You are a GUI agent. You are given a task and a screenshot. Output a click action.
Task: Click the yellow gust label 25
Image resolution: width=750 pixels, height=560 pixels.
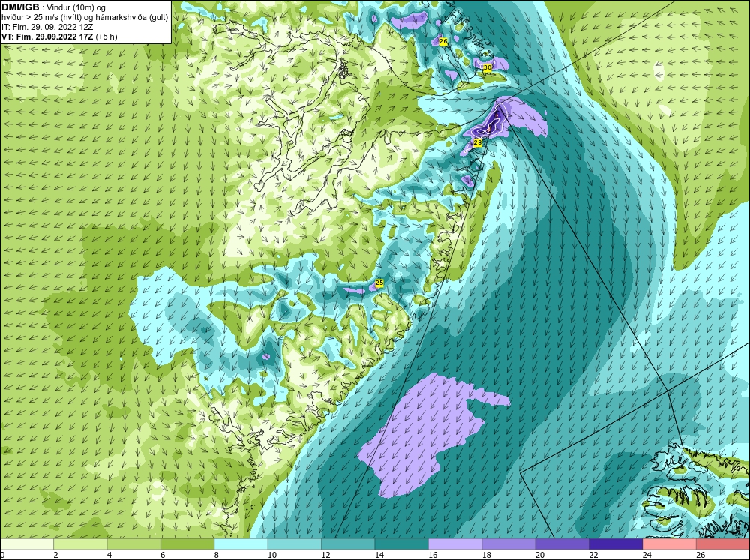click(379, 283)
